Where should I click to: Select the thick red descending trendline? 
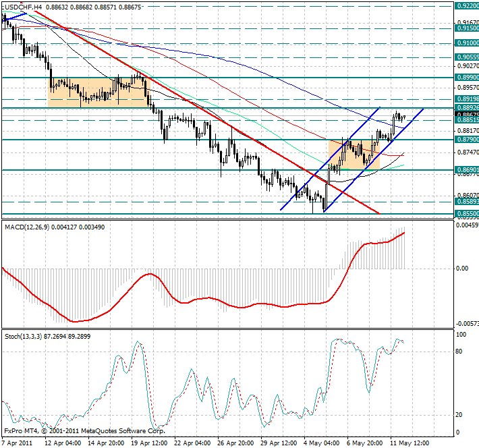click(208, 113)
